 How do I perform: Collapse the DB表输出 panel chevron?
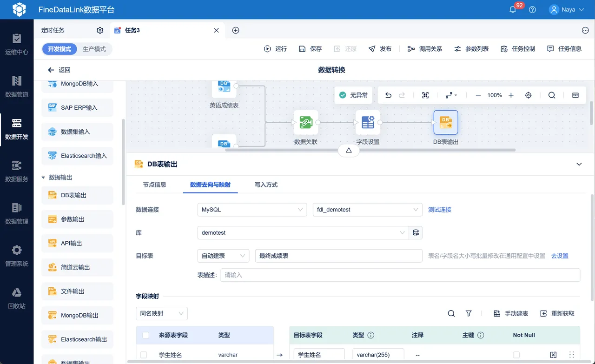[579, 164]
